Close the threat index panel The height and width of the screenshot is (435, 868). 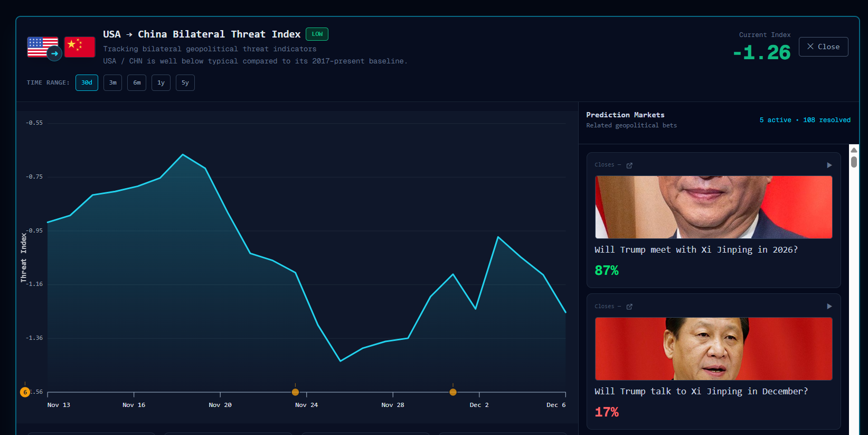tap(823, 47)
